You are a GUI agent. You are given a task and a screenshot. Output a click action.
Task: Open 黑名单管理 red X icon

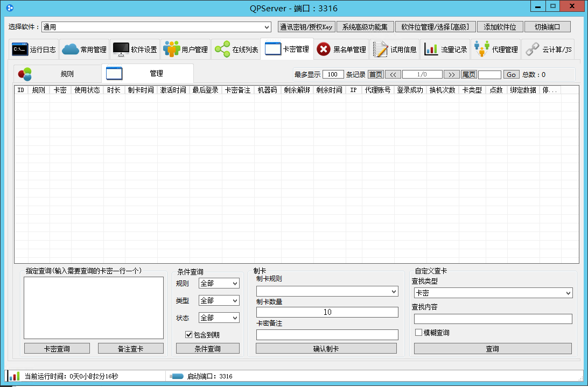pos(323,50)
